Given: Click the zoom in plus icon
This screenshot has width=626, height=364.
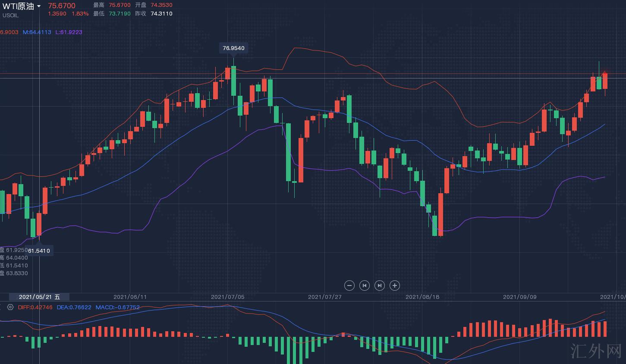Looking at the screenshot, I should (x=395, y=286).
